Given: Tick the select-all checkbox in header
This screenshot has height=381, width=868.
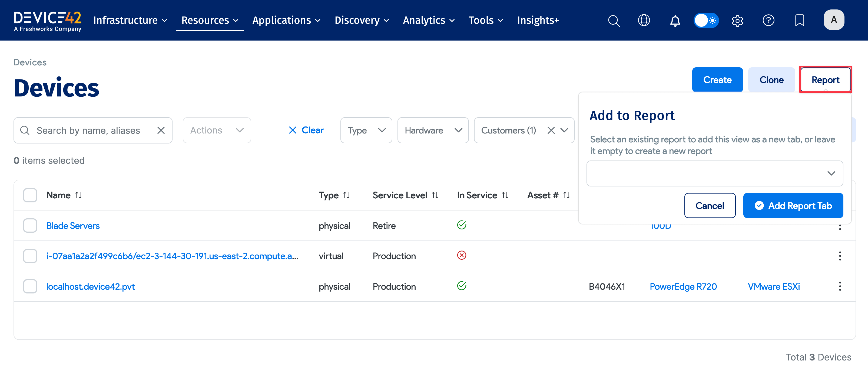Looking at the screenshot, I should 30,195.
